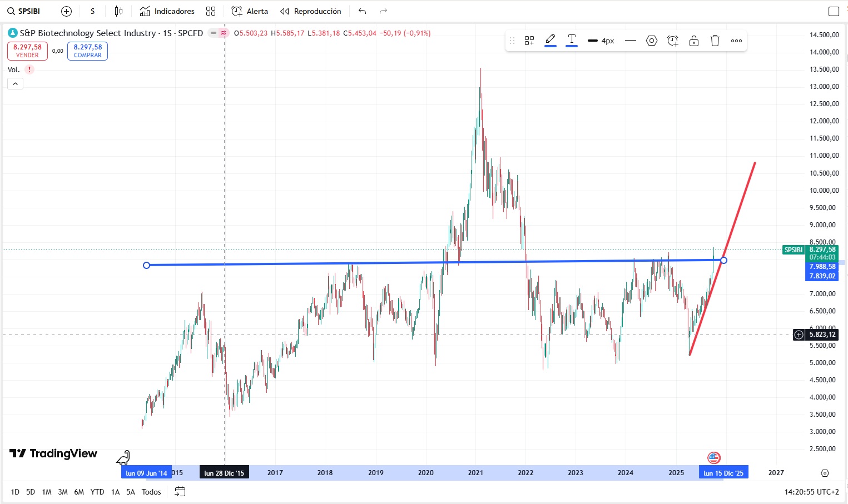The width and height of the screenshot is (848, 504).
Task: Click the 'lun 15 Dic '25' date field
Action: point(723,472)
